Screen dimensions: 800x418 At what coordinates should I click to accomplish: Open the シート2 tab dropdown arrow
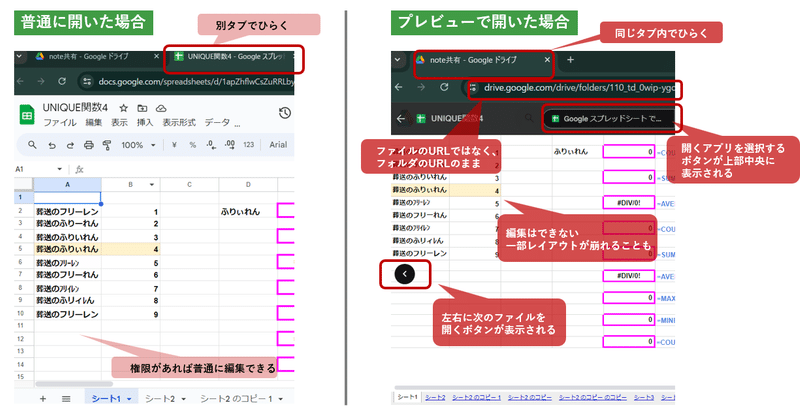pyautogui.click(x=183, y=399)
